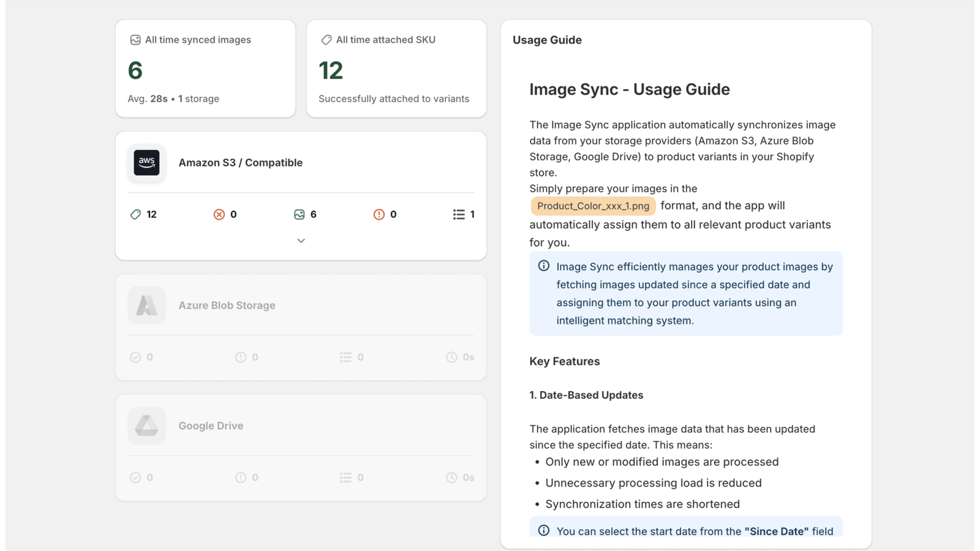Click the clock icon in Azure Blob Storage
980x551 pixels.
point(451,357)
